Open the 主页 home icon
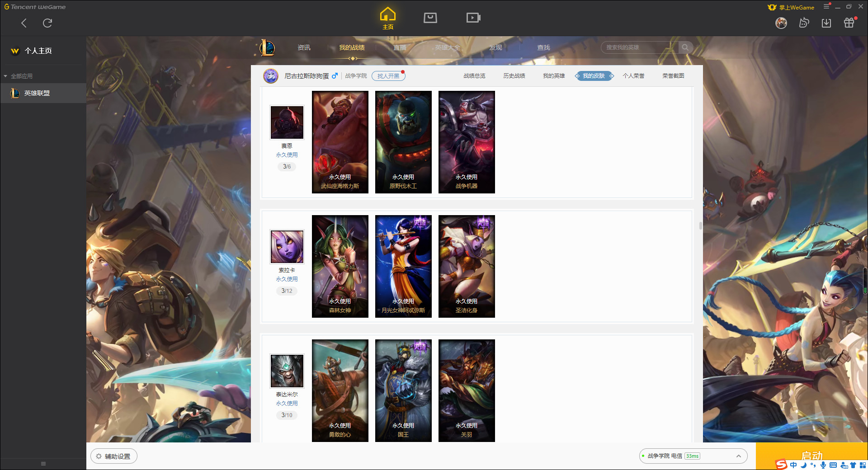 (388, 19)
